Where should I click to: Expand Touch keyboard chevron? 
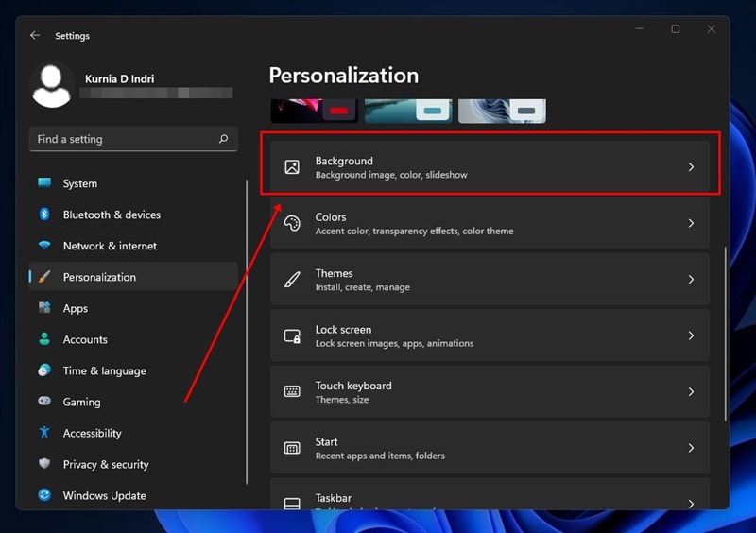coord(691,391)
